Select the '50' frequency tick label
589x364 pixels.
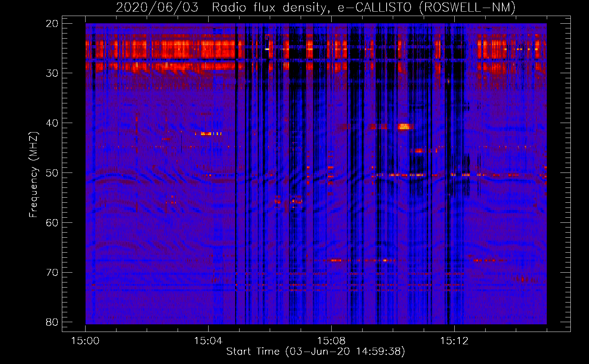(x=52, y=173)
